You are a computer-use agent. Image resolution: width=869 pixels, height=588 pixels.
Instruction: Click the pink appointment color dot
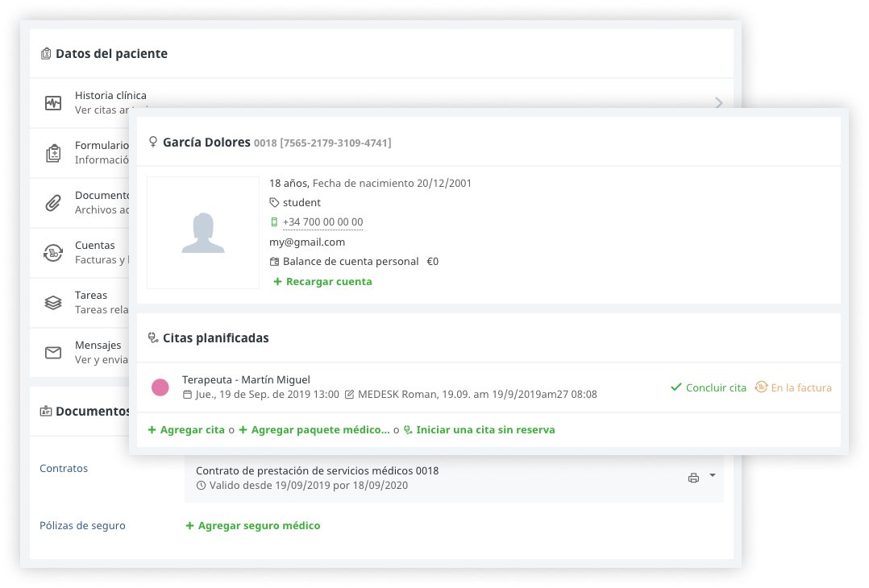[160, 387]
